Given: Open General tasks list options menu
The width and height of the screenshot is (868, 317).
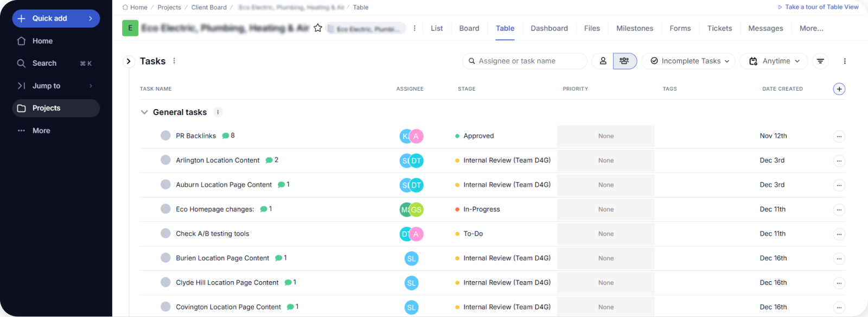Looking at the screenshot, I should coord(218,112).
